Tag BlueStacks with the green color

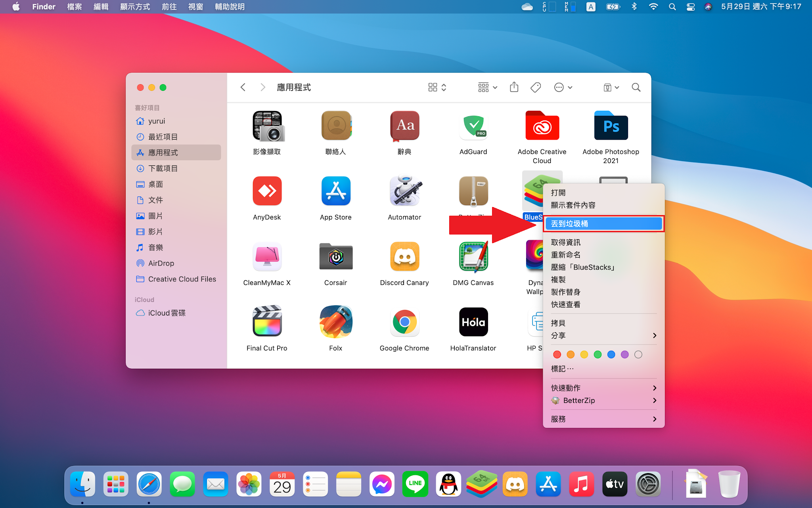tap(598, 354)
